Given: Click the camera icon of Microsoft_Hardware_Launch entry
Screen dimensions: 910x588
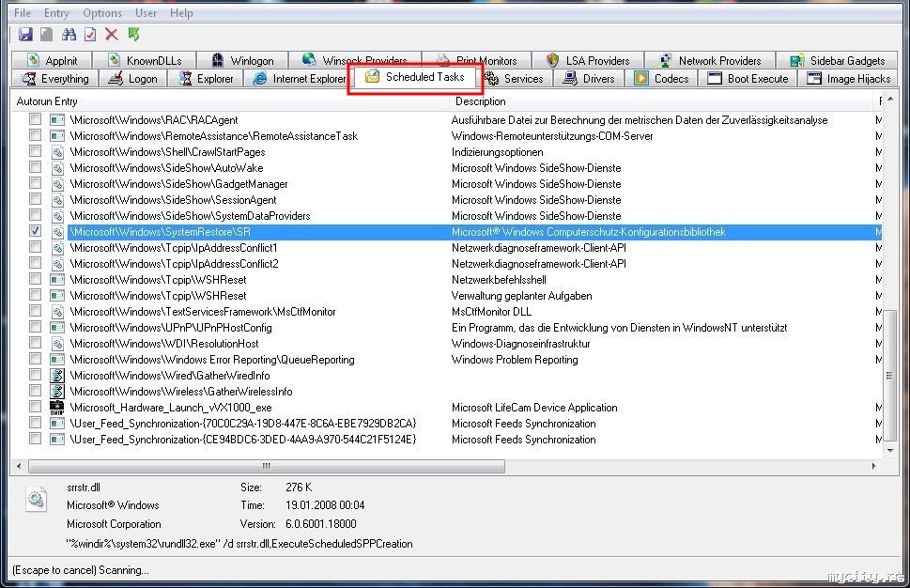Looking at the screenshot, I should click(x=57, y=408).
